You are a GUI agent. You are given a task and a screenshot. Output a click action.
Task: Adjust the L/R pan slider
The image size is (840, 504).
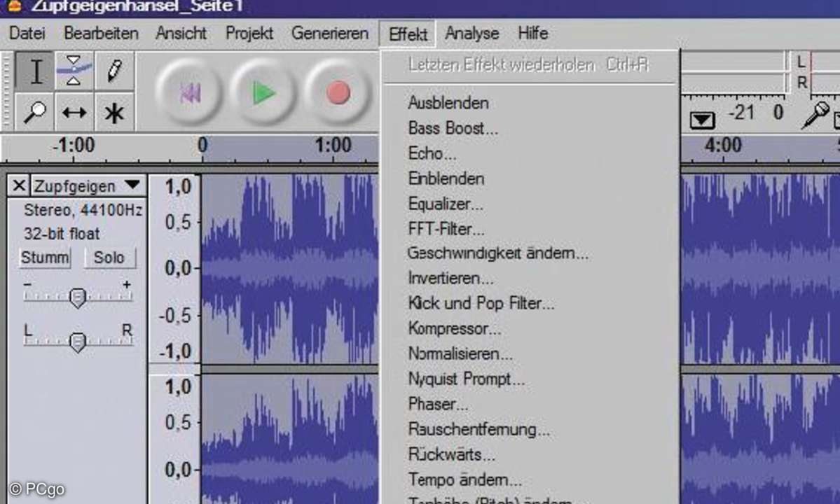[x=78, y=342]
